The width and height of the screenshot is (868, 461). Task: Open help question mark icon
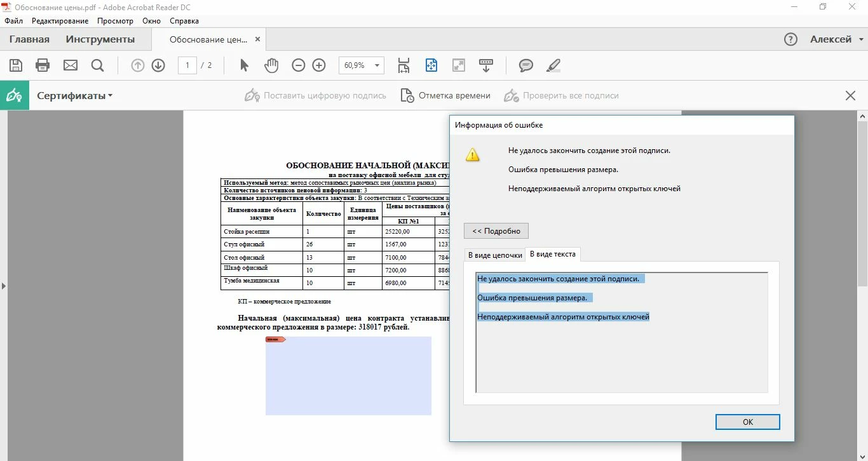click(x=790, y=39)
